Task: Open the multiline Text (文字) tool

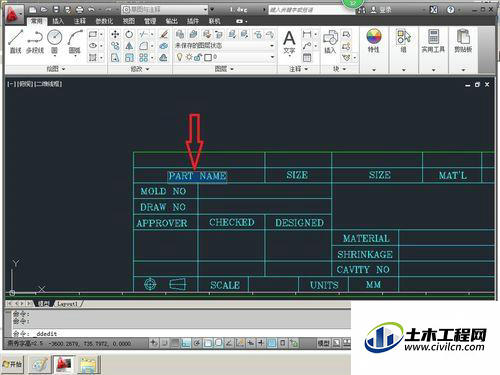Action: coord(289,42)
